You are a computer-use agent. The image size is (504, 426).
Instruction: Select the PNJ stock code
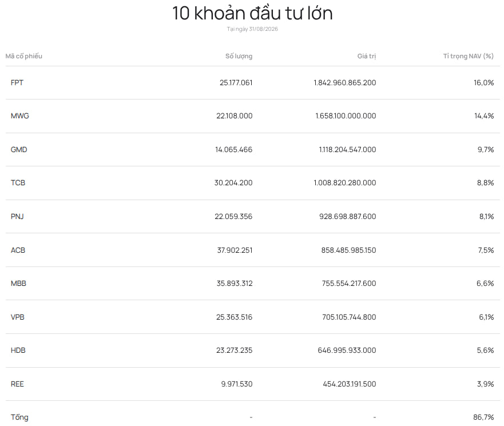click(x=17, y=216)
